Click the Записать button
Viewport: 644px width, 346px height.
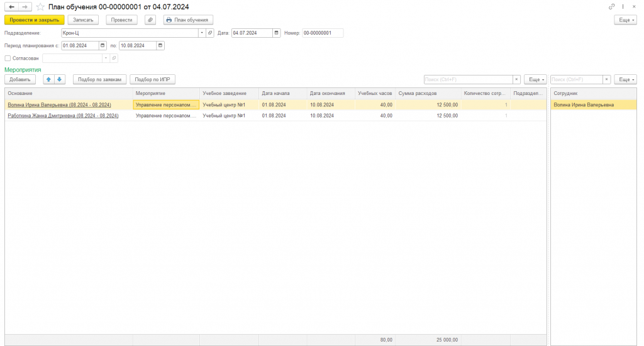pyautogui.click(x=83, y=20)
